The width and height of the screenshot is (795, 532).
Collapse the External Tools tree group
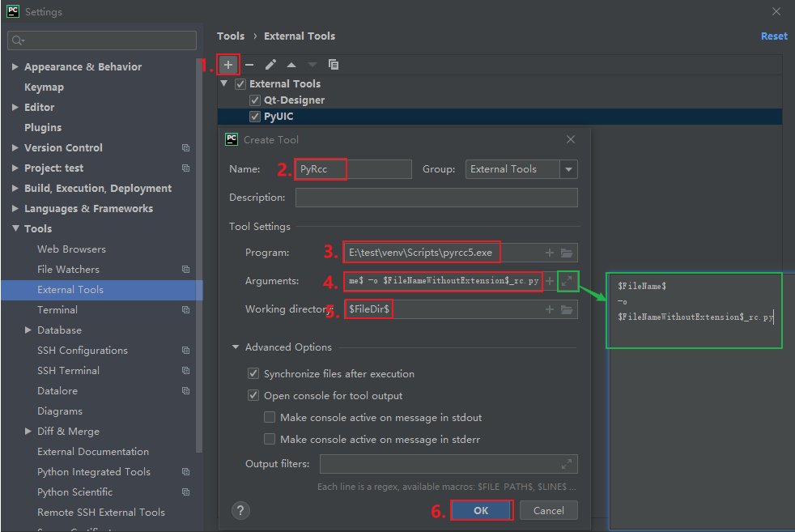(x=224, y=83)
